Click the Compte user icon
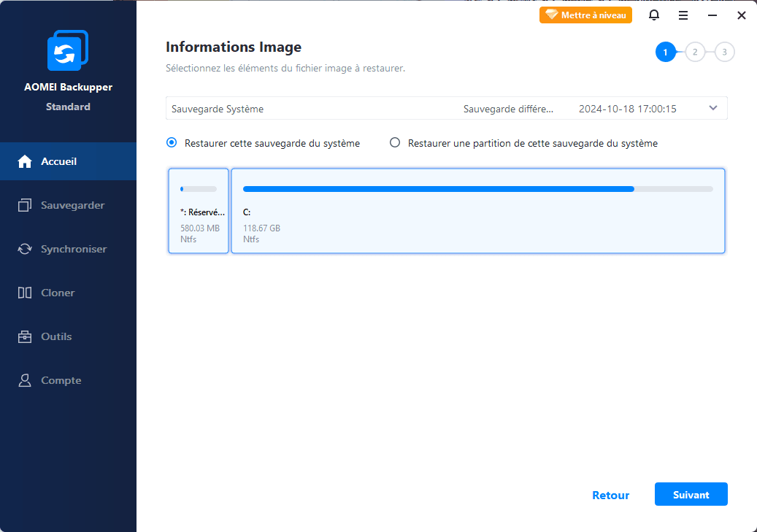 pos(25,380)
